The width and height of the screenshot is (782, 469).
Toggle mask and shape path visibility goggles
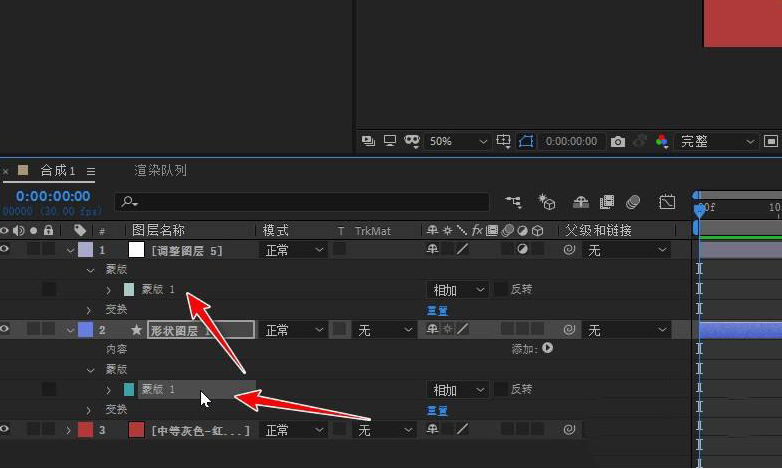pyautogui.click(x=412, y=141)
